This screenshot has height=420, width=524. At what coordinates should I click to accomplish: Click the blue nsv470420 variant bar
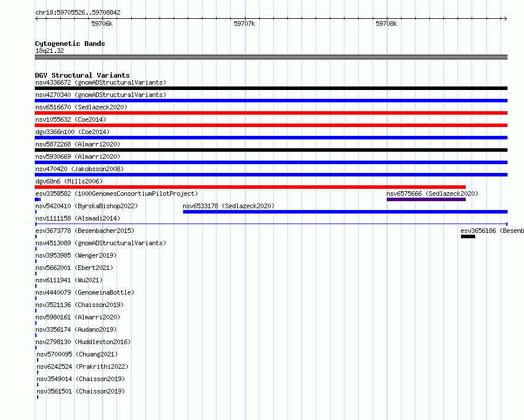(271, 175)
